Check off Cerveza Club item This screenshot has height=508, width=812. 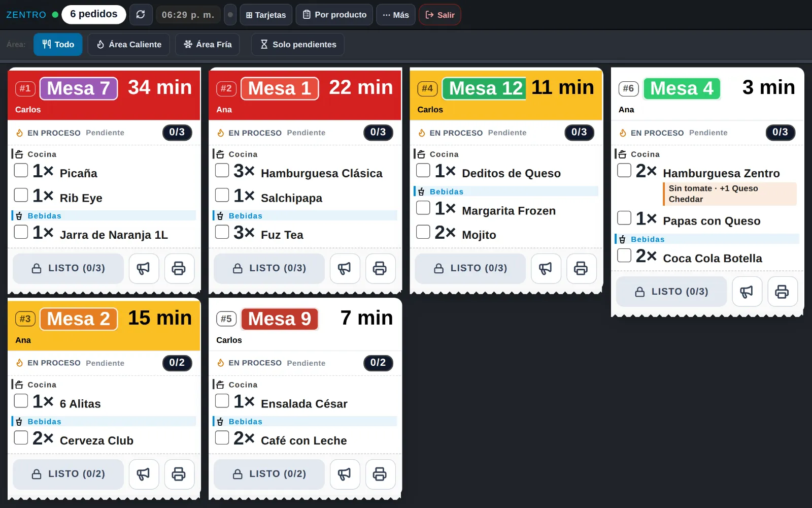pos(21,437)
